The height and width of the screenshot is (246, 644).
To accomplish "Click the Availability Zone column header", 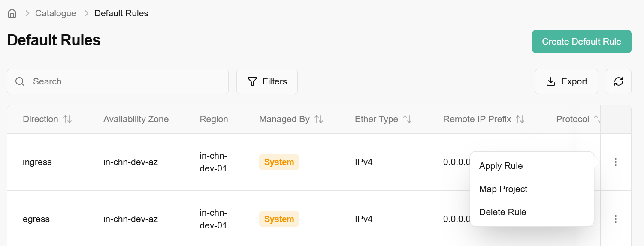I will pyautogui.click(x=136, y=119).
